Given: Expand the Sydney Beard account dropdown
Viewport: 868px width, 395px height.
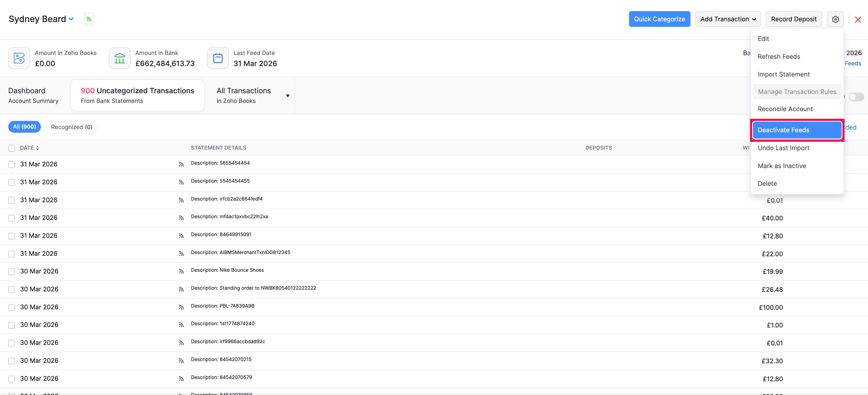Looking at the screenshot, I should 71,19.
